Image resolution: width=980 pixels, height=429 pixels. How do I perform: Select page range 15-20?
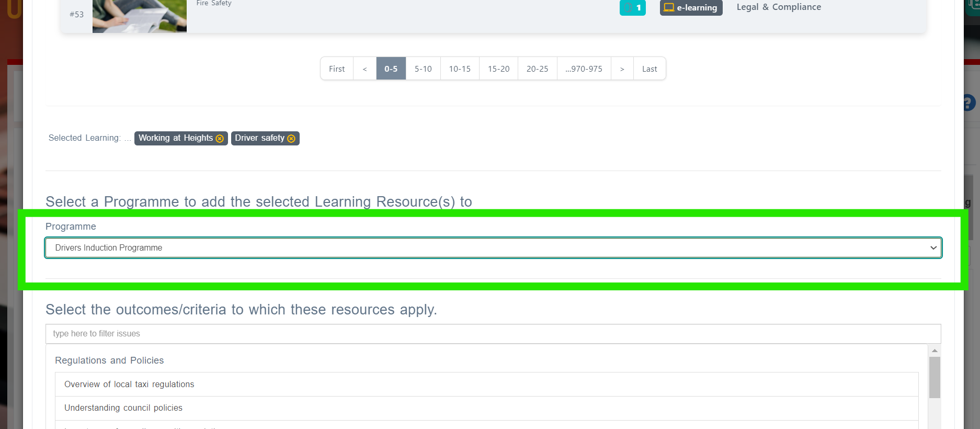point(498,69)
